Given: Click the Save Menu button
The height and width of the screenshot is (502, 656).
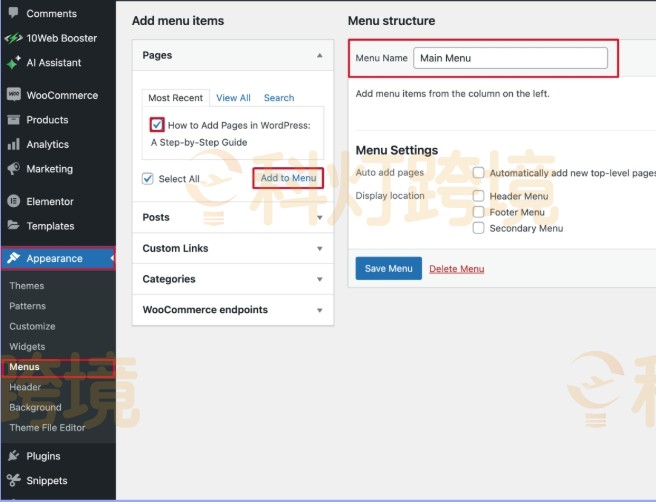Looking at the screenshot, I should coord(388,269).
